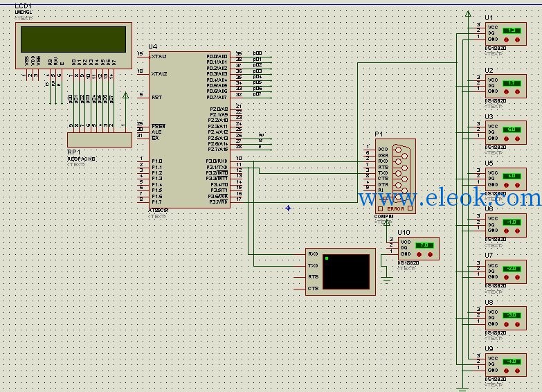Click the LCD1 green display screen

tap(73, 39)
